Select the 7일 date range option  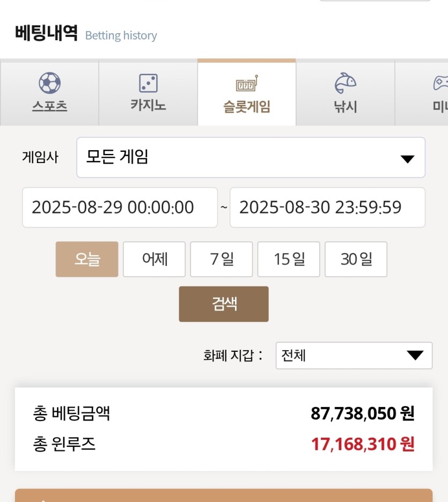pos(221,259)
